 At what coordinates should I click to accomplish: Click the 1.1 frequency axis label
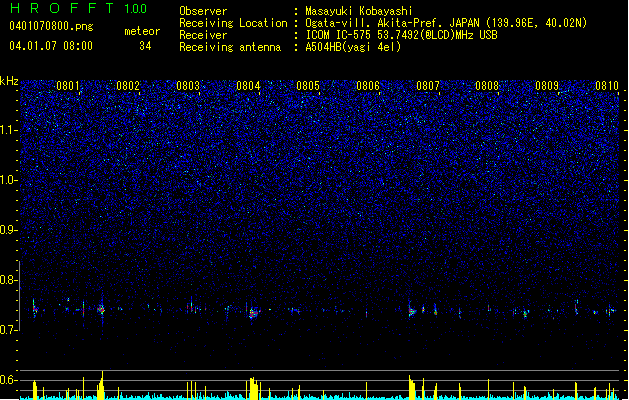click(x=9, y=130)
